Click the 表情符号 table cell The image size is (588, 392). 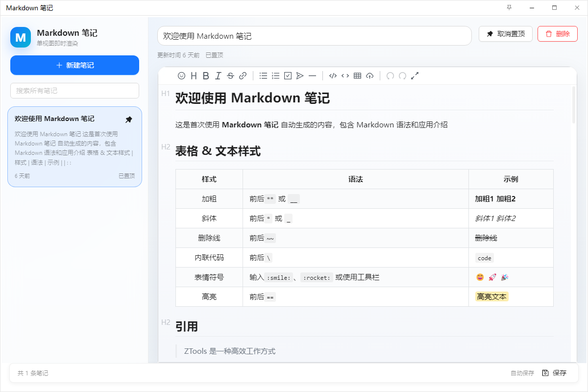click(209, 277)
